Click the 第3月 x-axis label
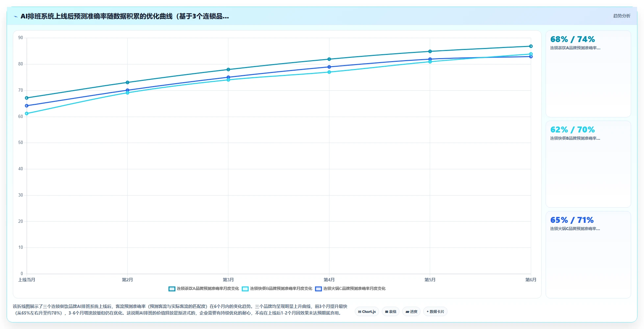This screenshot has height=329, width=644. 228,280
